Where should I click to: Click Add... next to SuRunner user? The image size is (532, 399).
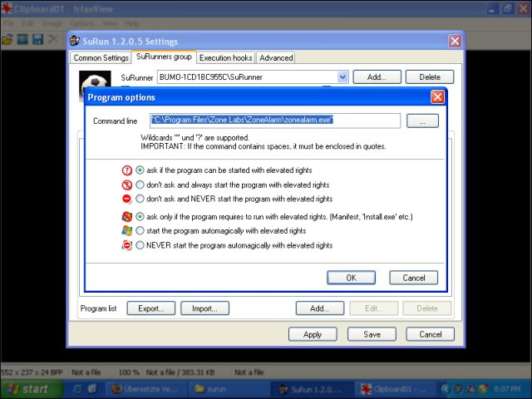point(377,76)
